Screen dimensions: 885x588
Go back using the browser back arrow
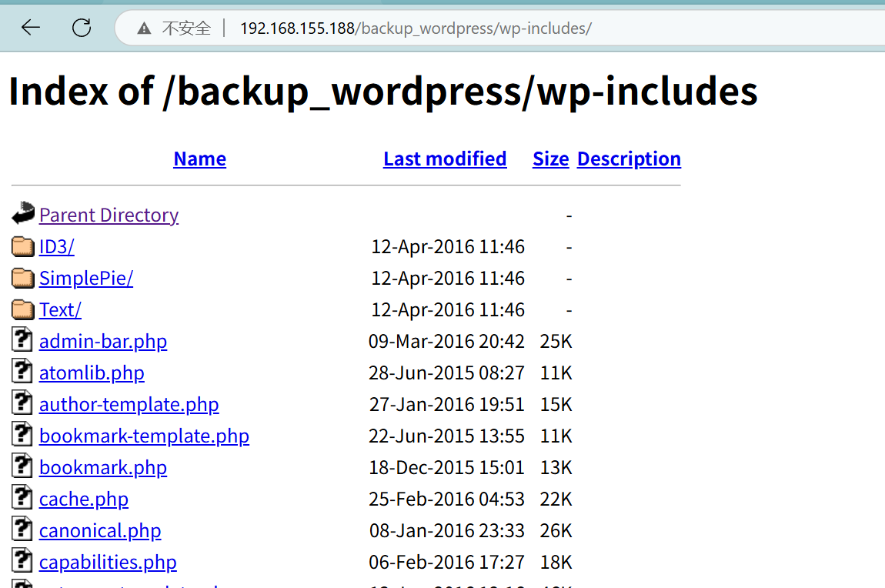[31, 27]
